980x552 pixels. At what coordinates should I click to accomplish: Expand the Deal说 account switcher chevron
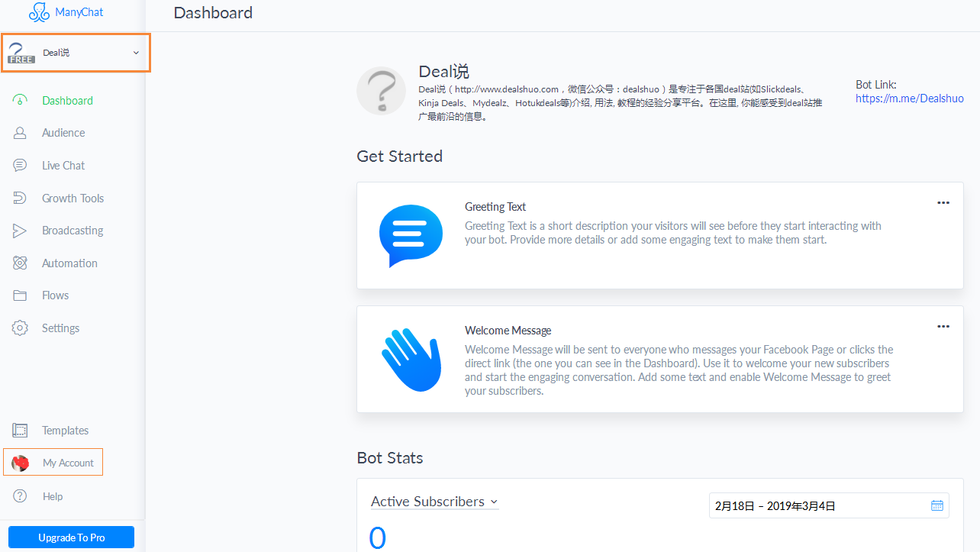(136, 53)
